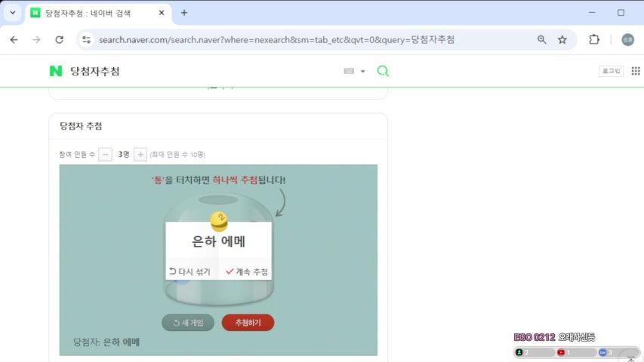Click the 당첨자: 은하 에메 result text
This screenshot has height=362, width=644.
pos(106,342)
